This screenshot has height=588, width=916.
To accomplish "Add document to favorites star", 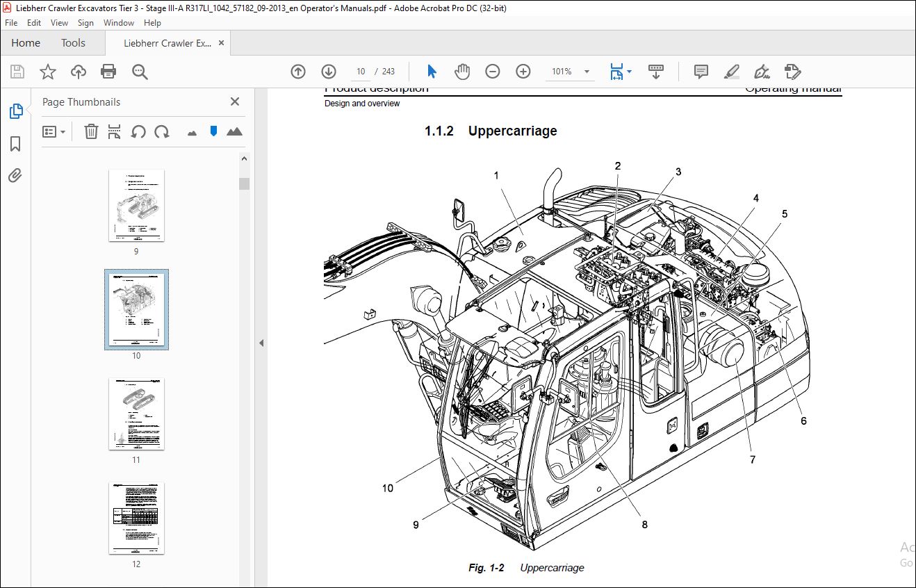I will tap(47, 72).
